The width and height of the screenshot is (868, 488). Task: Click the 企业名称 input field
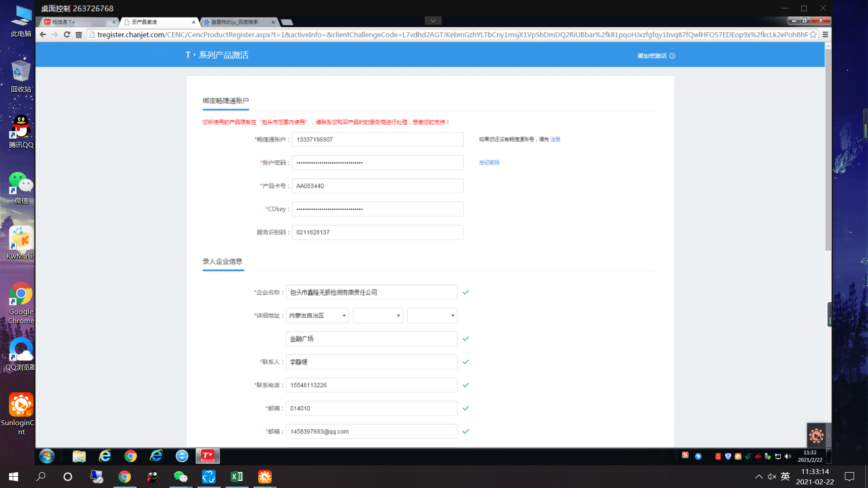pos(371,292)
